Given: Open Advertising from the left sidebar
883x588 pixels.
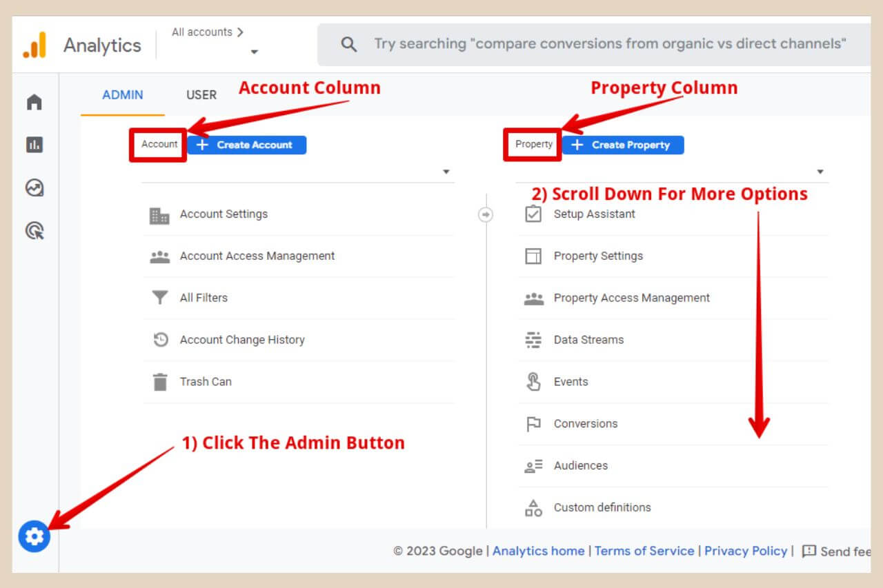Looking at the screenshot, I should [x=34, y=231].
